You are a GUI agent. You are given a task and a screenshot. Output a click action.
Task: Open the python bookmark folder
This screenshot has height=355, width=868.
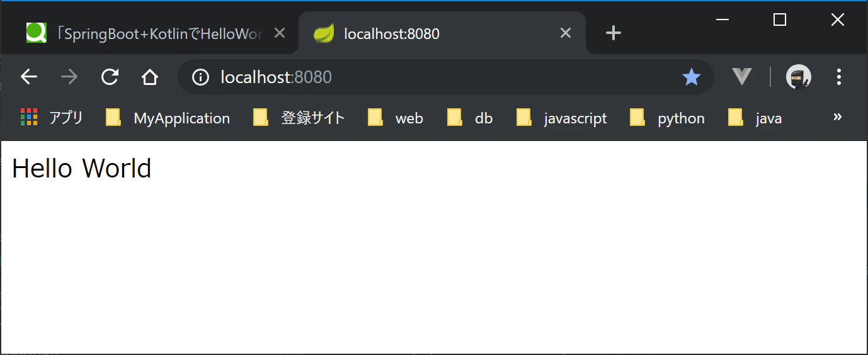click(x=668, y=118)
